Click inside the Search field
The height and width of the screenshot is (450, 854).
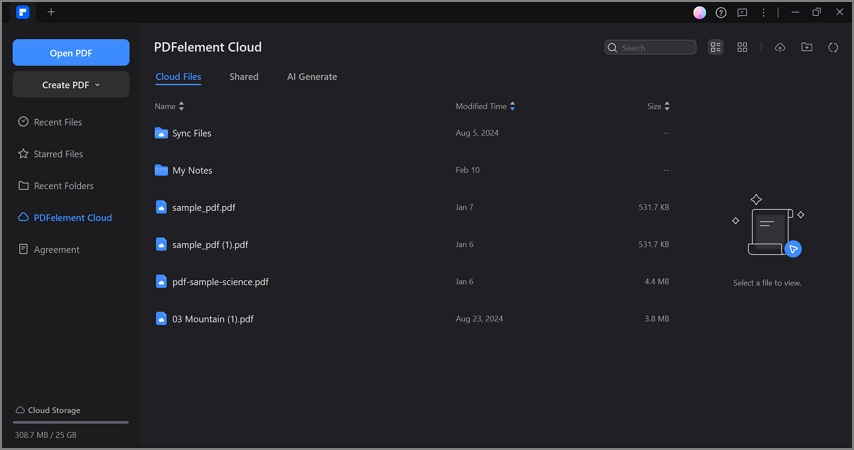[x=650, y=47]
